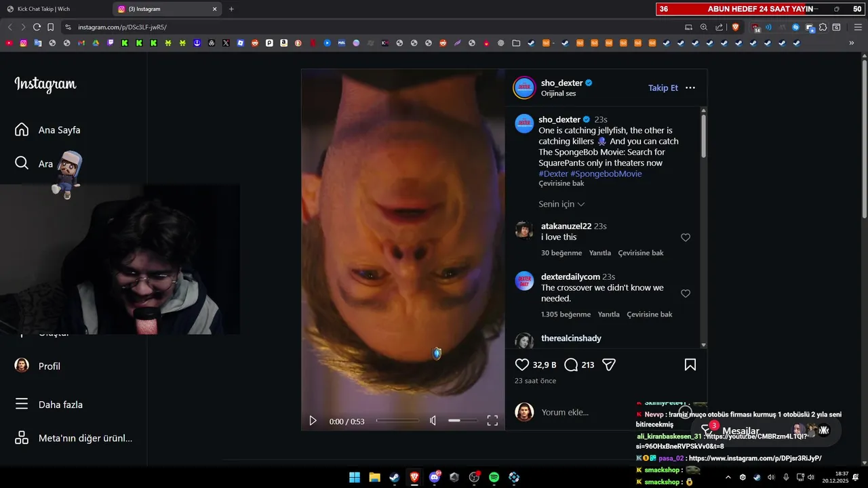Open the Reddit bookmark icon
This screenshot has width=868, height=488.
click(x=255, y=43)
